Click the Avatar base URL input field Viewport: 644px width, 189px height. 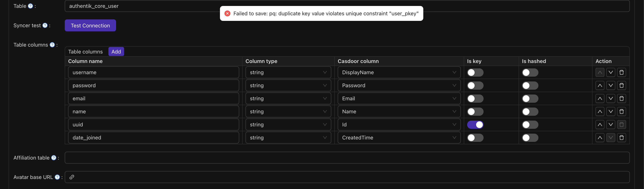(347, 177)
